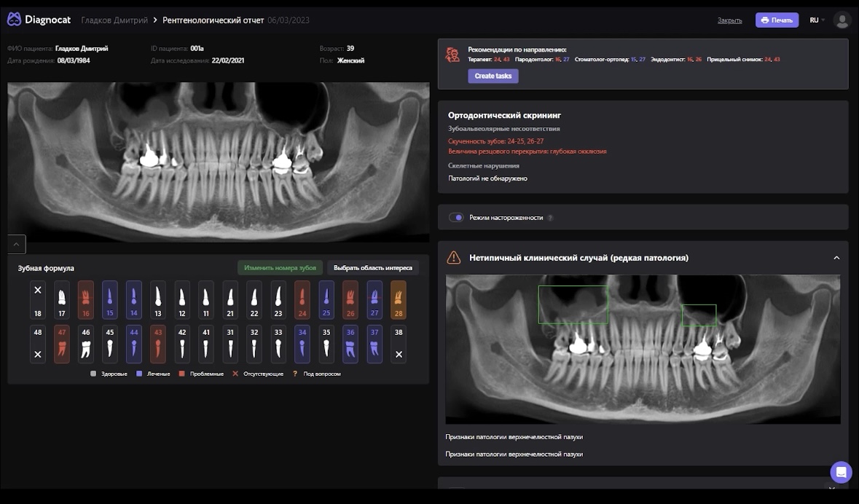859x504 pixels.
Task: Click the warning triangle on the rare pathology panel
Action: click(455, 257)
